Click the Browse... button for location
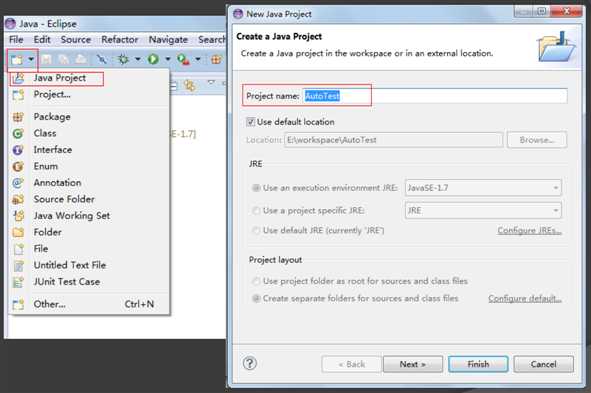This screenshot has width=591, height=393. [x=537, y=140]
